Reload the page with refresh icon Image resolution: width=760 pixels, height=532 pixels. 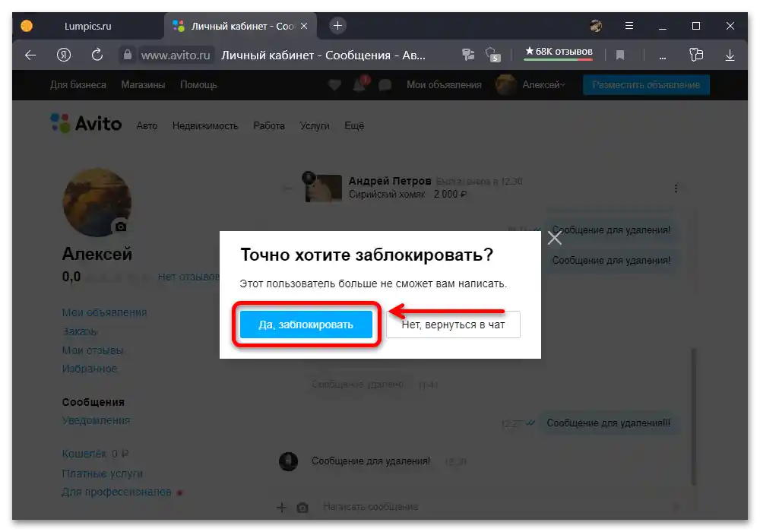point(97,55)
